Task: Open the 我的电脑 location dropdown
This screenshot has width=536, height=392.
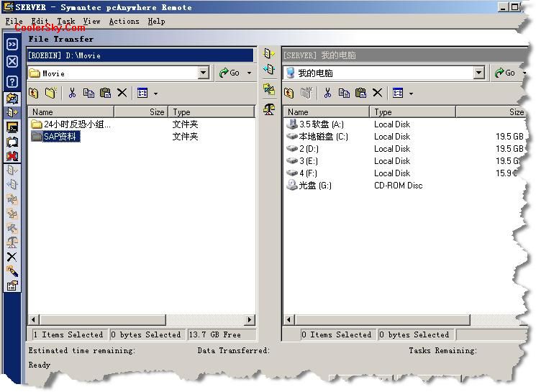Action: click(479, 73)
